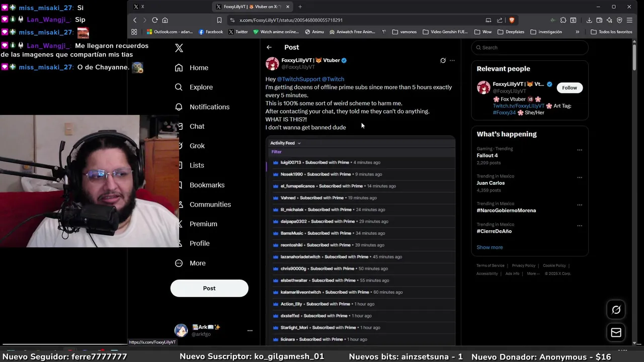Open account menu dots next to Ark
The height and width of the screenshot is (362, 644).
[x=250, y=330]
